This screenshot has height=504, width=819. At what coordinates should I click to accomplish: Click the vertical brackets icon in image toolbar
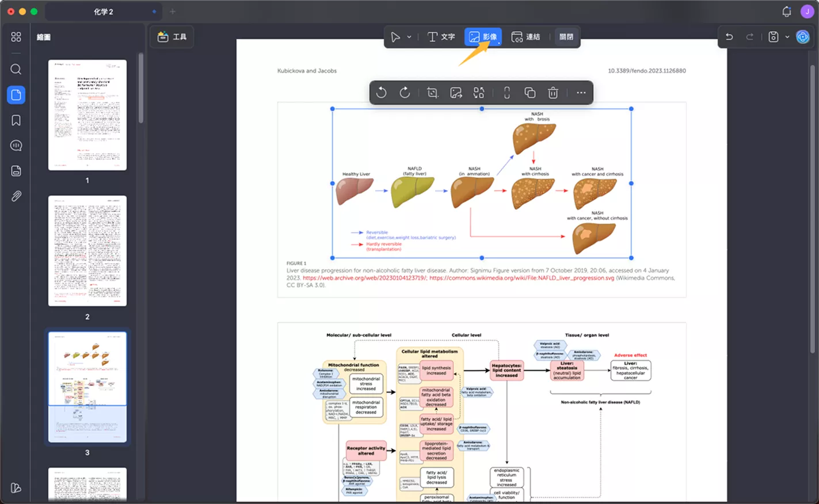point(507,93)
